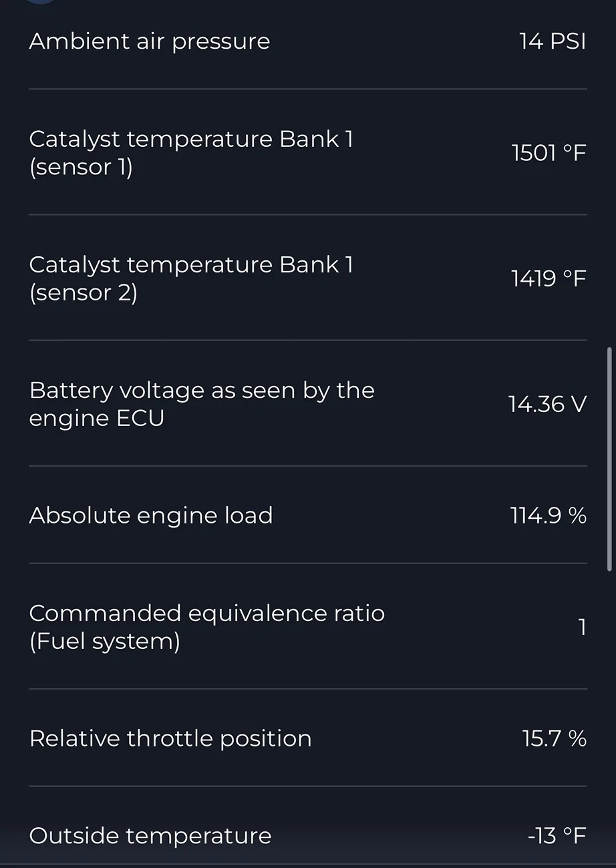616x868 pixels.
Task: Tap the equivalence ratio value 1
Action: click(x=582, y=627)
